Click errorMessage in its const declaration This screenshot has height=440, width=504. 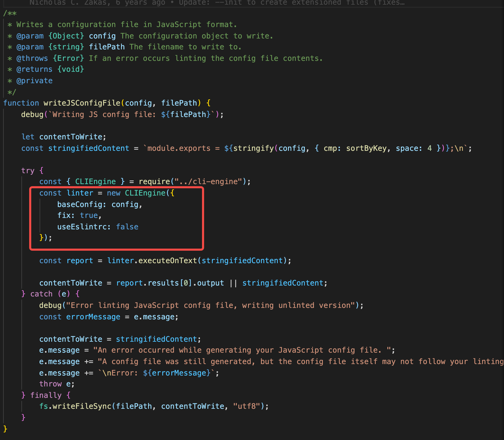pos(93,317)
